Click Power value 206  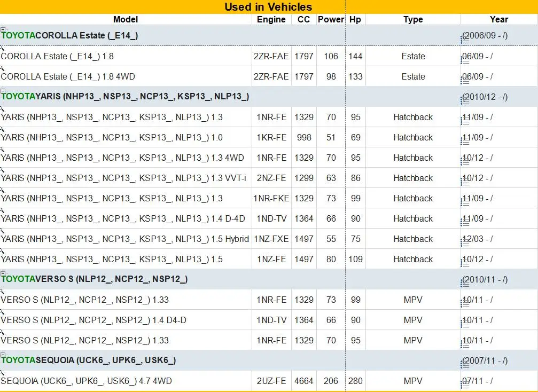(331, 381)
